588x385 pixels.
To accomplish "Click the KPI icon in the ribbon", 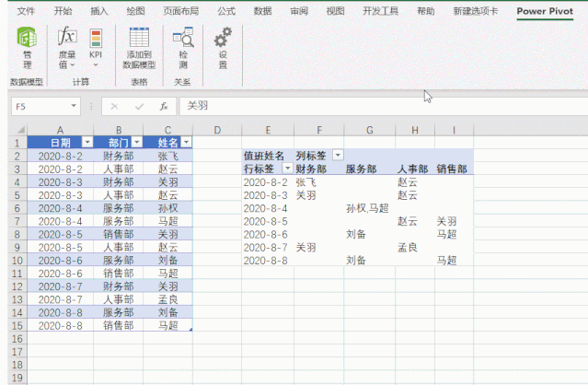I will click(x=96, y=40).
